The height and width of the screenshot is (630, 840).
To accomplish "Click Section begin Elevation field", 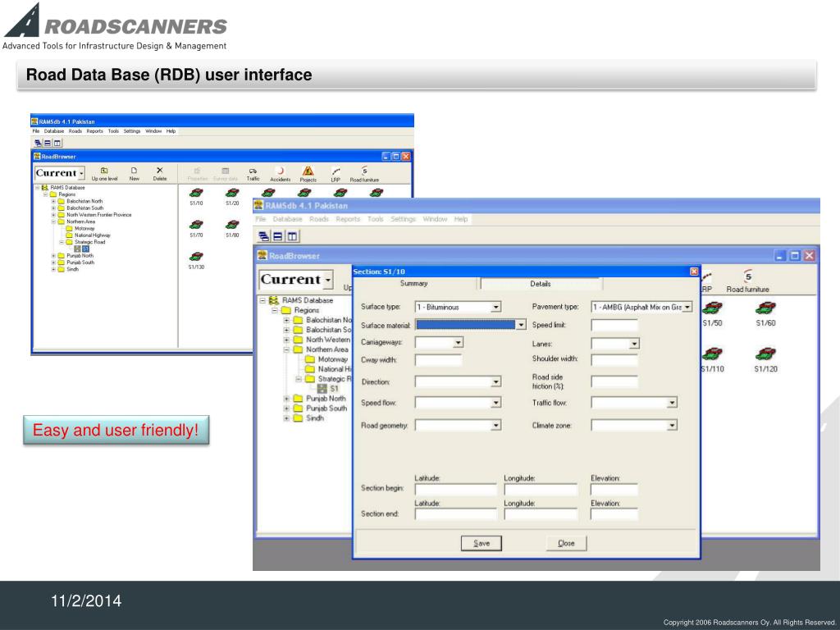I will [614, 489].
